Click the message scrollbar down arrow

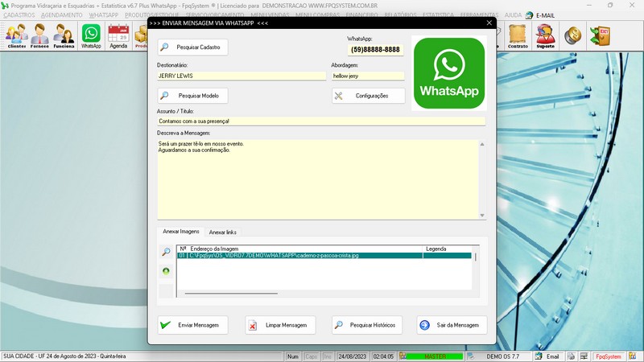(x=482, y=216)
